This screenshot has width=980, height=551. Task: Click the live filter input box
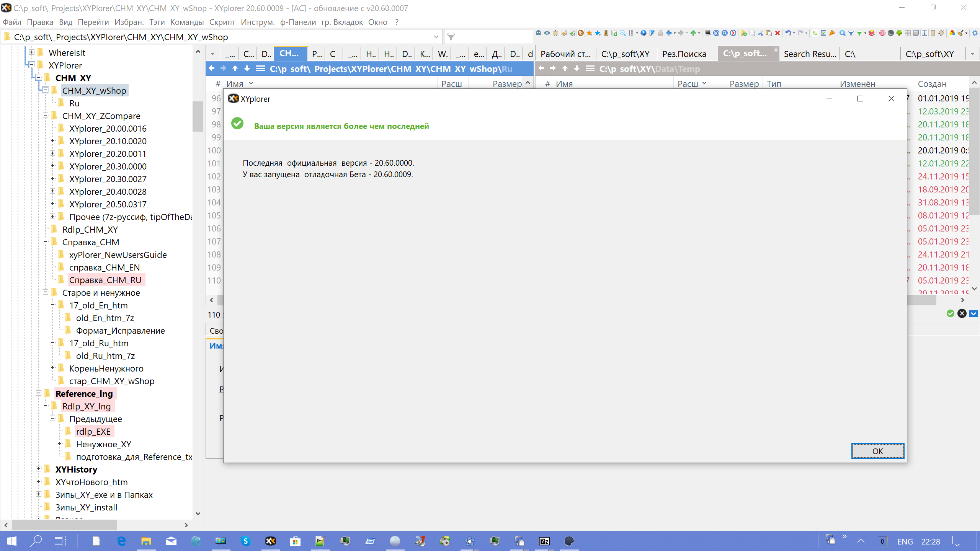(492, 37)
